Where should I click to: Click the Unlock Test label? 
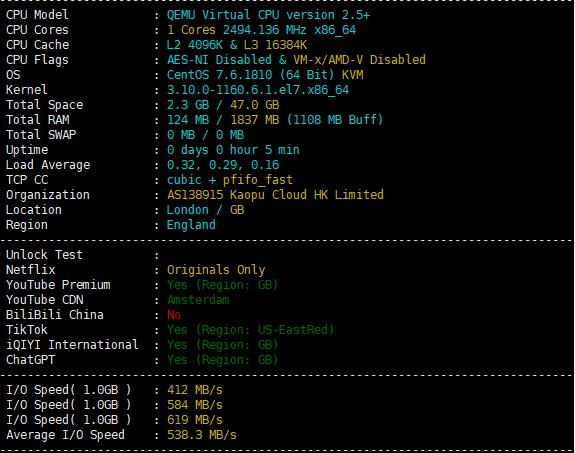[x=44, y=255]
